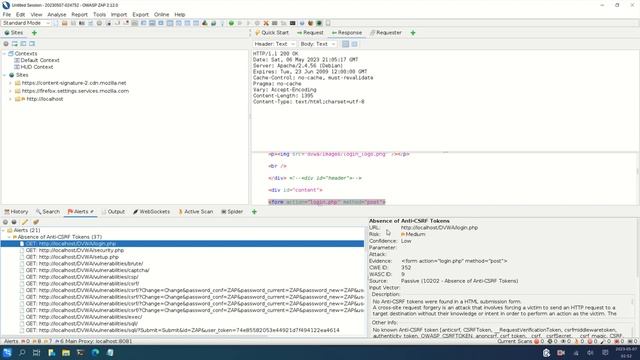Open the File menu
640x360 pixels.
click(x=7, y=14)
